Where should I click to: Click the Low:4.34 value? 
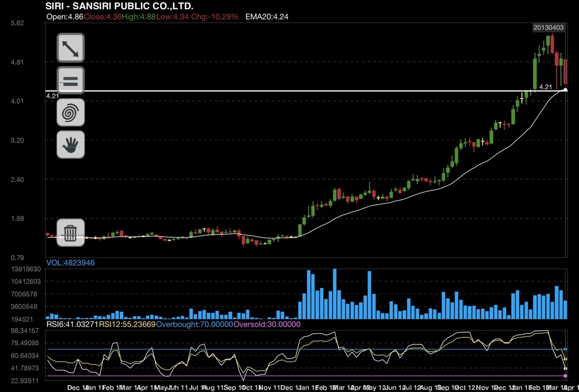172,16
